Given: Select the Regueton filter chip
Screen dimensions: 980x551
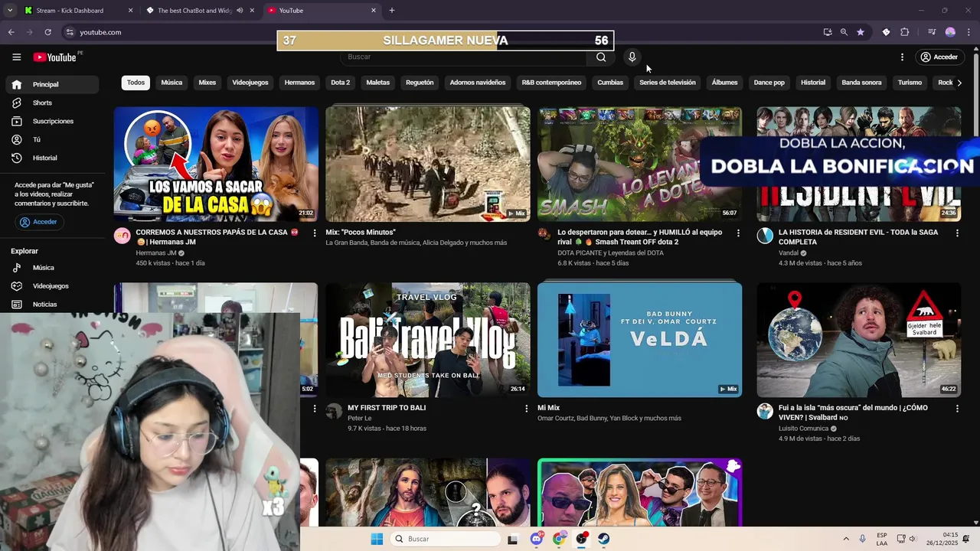Looking at the screenshot, I should [x=420, y=83].
